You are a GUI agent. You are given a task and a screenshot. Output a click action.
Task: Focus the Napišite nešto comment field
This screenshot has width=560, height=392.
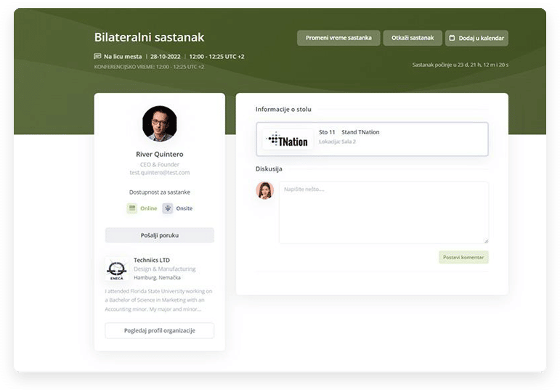384,212
